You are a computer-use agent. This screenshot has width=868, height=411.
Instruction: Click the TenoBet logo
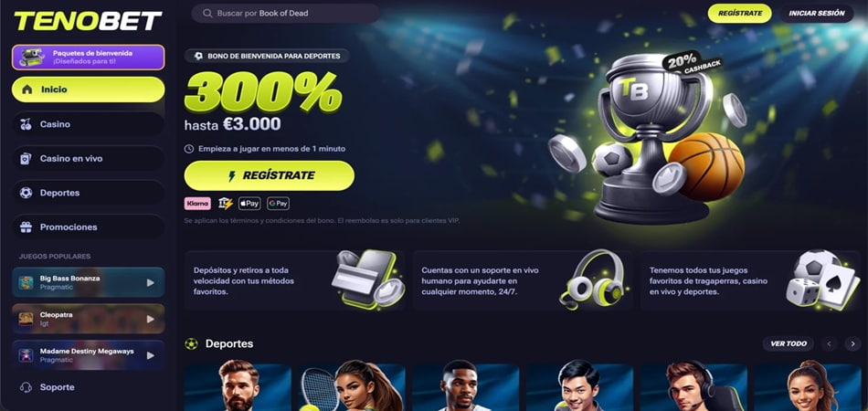[x=88, y=21]
